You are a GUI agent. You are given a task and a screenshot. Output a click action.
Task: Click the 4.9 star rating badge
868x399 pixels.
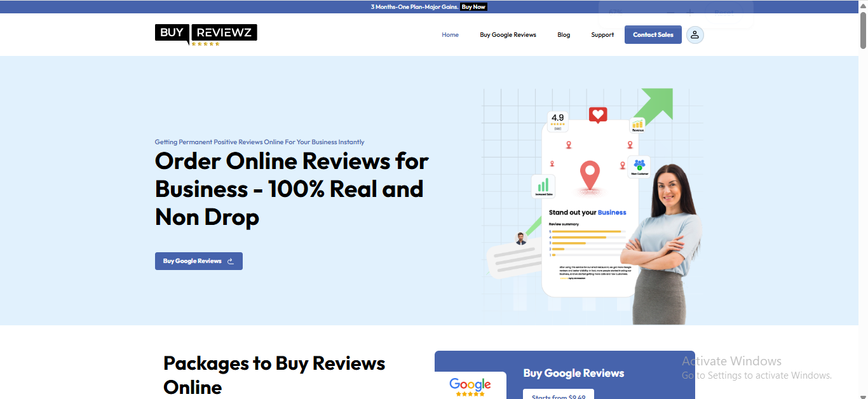point(558,121)
